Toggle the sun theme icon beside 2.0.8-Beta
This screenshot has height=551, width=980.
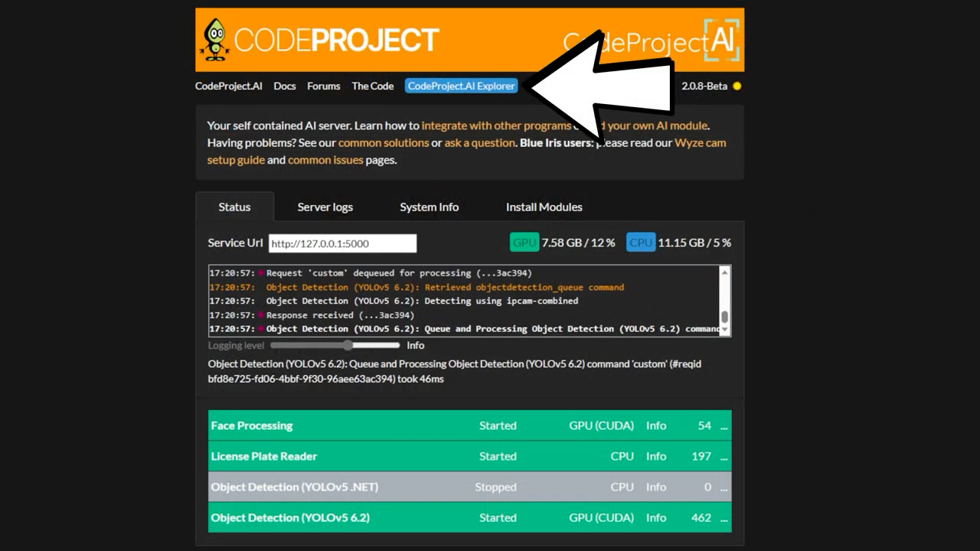[x=737, y=86]
